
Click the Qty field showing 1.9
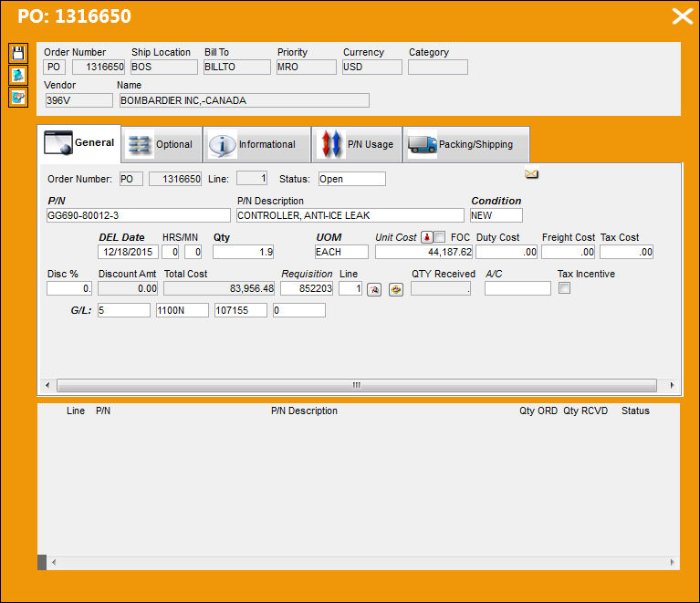244,252
